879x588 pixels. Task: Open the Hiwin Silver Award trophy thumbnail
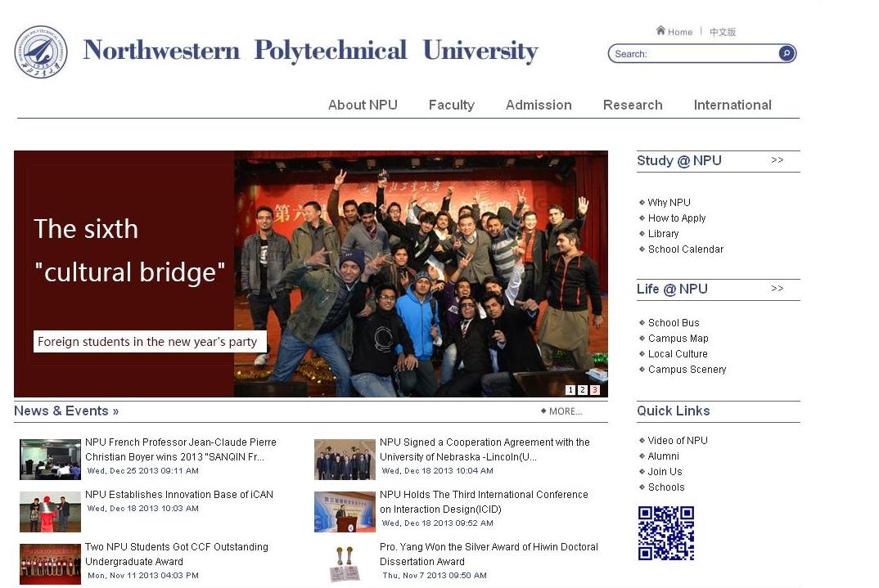pyautogui.click(x=345, y=564)
